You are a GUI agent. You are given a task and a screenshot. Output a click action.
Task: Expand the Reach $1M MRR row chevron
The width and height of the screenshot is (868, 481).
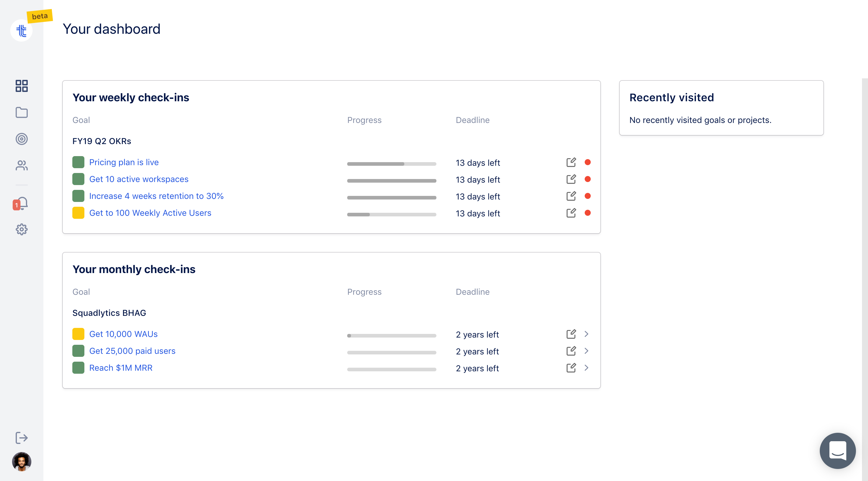coord(587,367)
